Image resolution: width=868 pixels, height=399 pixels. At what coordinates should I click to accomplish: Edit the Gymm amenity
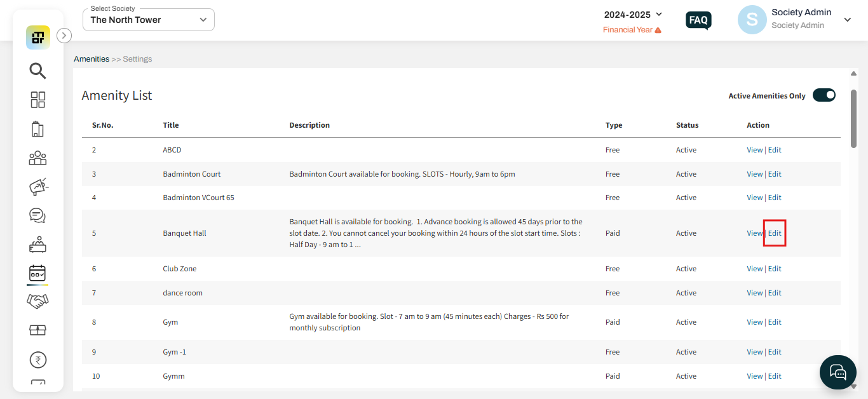[x=775, y=376]
